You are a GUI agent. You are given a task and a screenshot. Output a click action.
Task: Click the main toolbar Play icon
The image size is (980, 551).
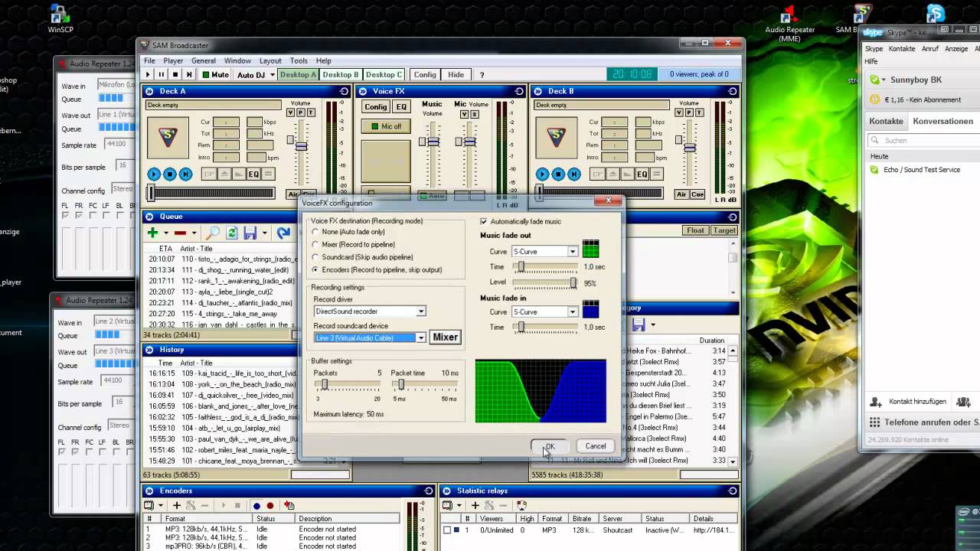[149, 75]
